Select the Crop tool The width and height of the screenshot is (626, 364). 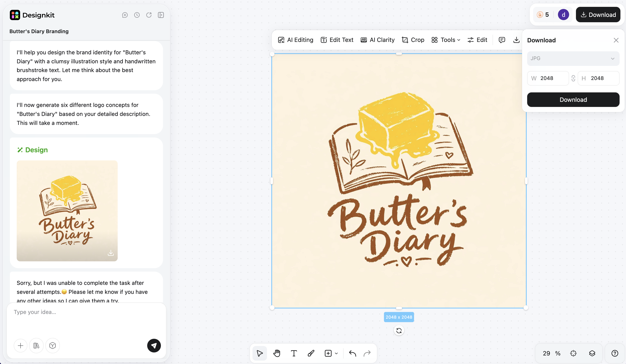click(x=413, y=40)
